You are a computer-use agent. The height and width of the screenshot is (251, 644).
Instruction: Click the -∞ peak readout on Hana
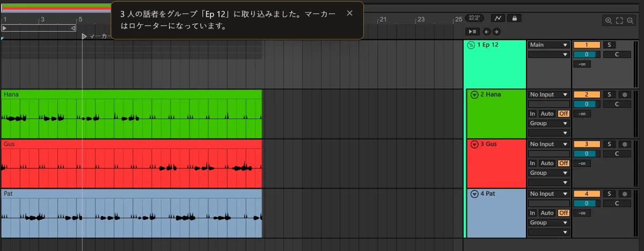[x=582, y=114]
